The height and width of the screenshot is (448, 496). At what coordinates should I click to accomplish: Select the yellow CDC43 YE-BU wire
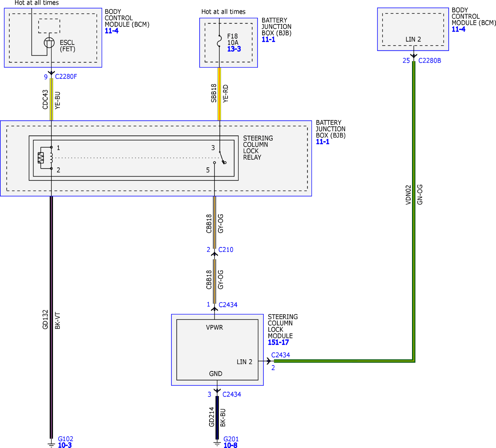[51, 99]
